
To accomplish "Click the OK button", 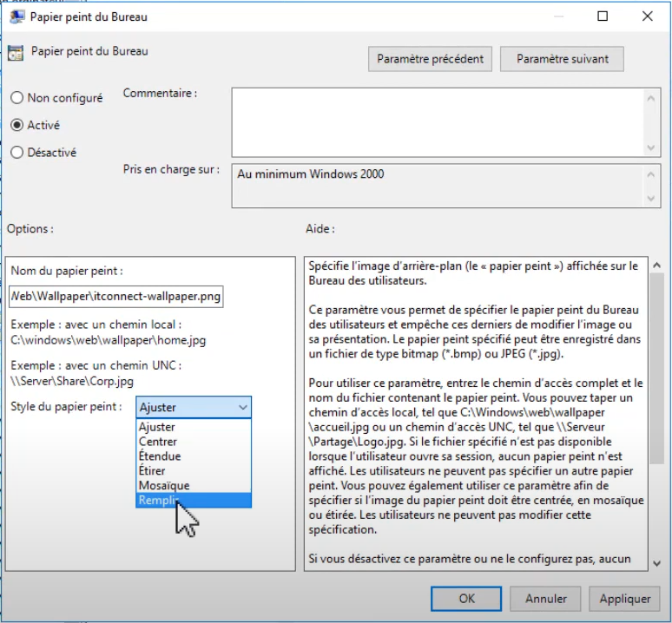I will pos(466,599).
